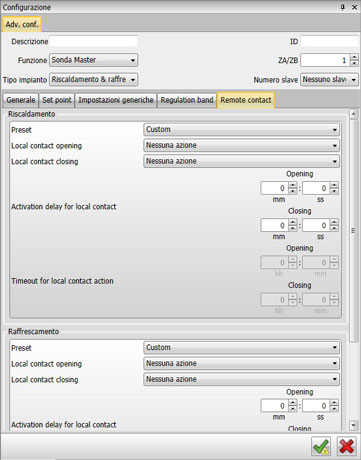The width and height of the screenshot is (361, 460).
Task: Click Riscaldamento activation delay Closing mm field
Action: pos(275,226)
